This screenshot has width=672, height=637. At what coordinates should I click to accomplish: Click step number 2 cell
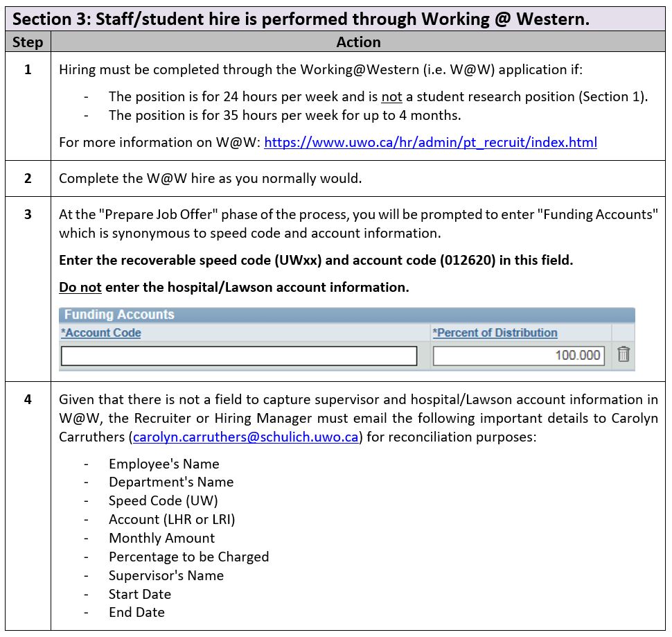[x=28, y=178]
